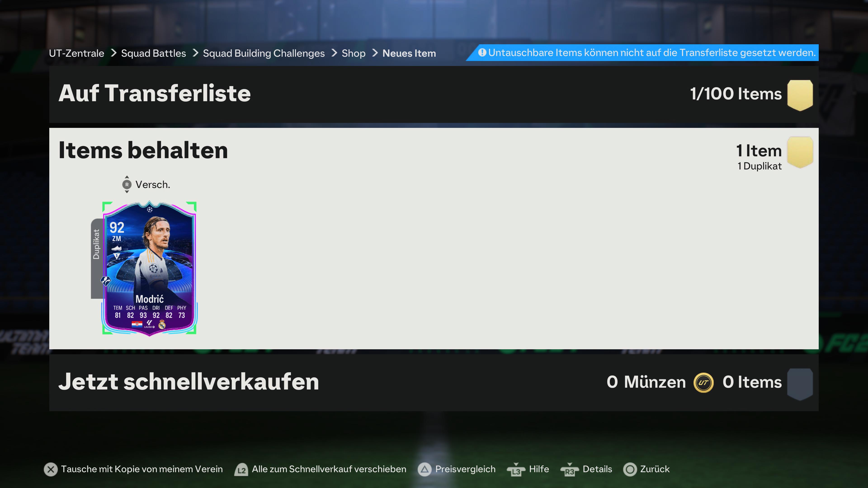The width and height of the screenshot is (868, 488).
Task: Click the Real Madrid crest on the card
Action: (x=162, y=324)
